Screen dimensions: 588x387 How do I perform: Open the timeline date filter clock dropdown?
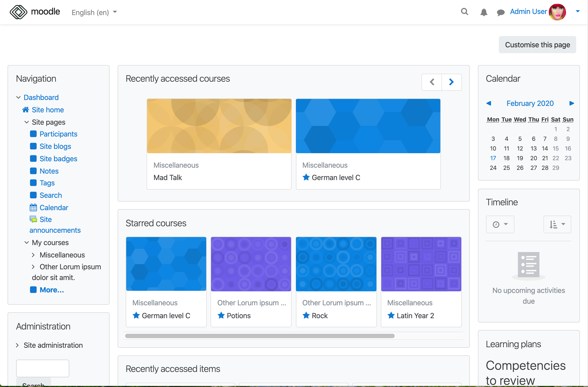(500, 224)
